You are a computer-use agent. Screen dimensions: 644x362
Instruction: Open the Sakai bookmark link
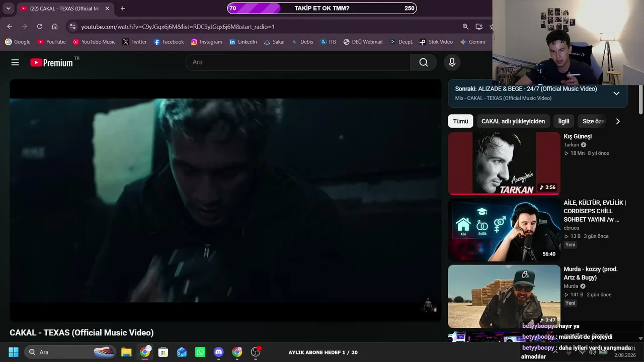[274, 42]
